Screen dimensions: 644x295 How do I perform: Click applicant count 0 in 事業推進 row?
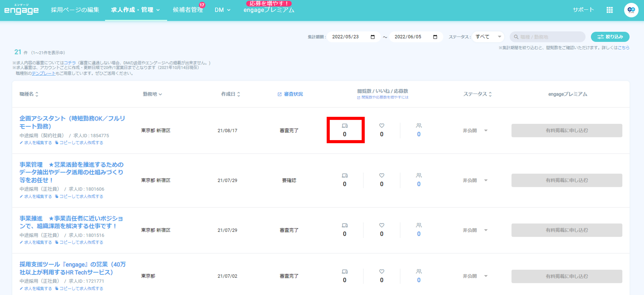(x=419, y=234)
